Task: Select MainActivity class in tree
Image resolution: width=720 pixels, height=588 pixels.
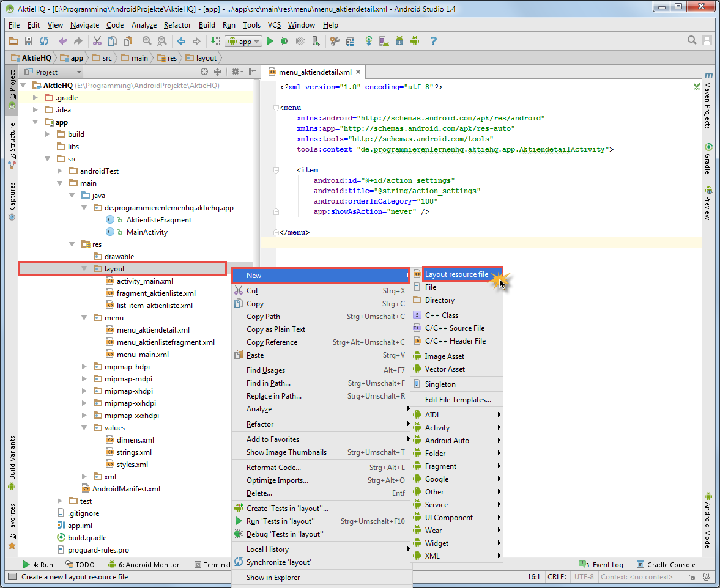Action: coord(147,232)
